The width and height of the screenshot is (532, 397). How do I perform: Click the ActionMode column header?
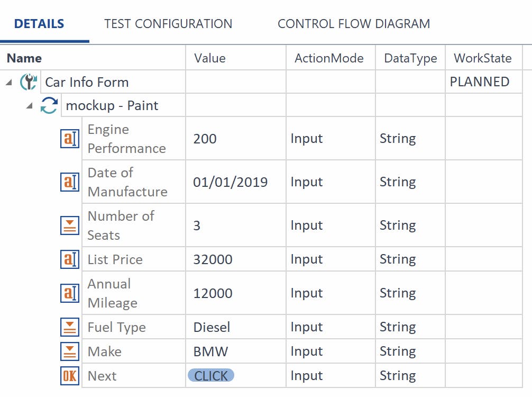[x=329, y=58]
